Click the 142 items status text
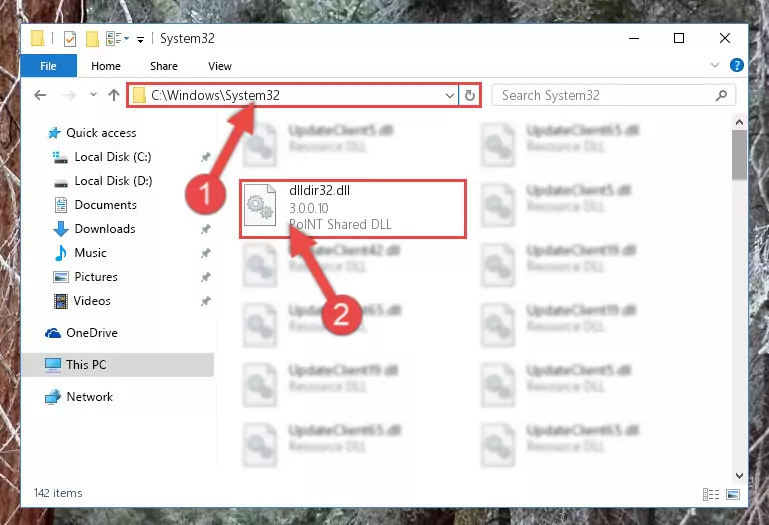 tap(58, 493)
